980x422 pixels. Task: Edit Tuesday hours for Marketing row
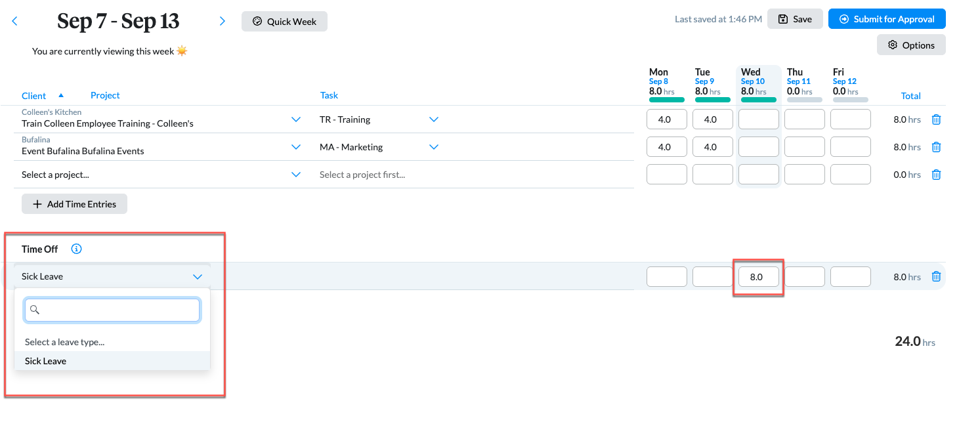[713, 147]
